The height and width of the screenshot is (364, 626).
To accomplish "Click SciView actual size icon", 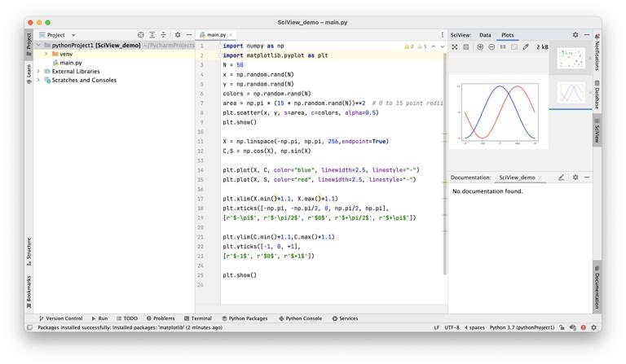I will click(x=503, y=47).
